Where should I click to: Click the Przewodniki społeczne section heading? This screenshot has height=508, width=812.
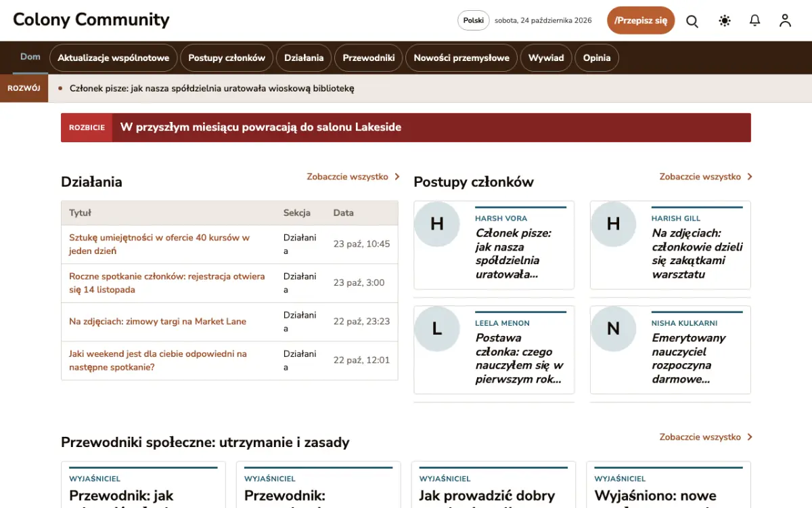tap(205, 442)
